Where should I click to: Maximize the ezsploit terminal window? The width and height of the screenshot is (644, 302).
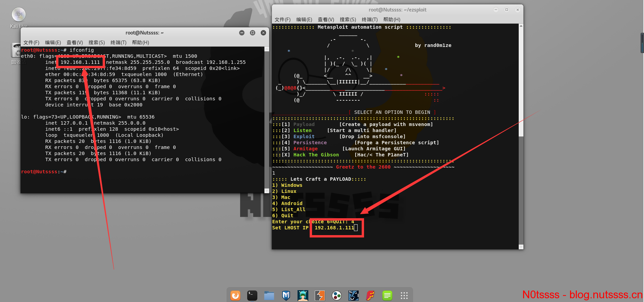(x=507, y=10)
